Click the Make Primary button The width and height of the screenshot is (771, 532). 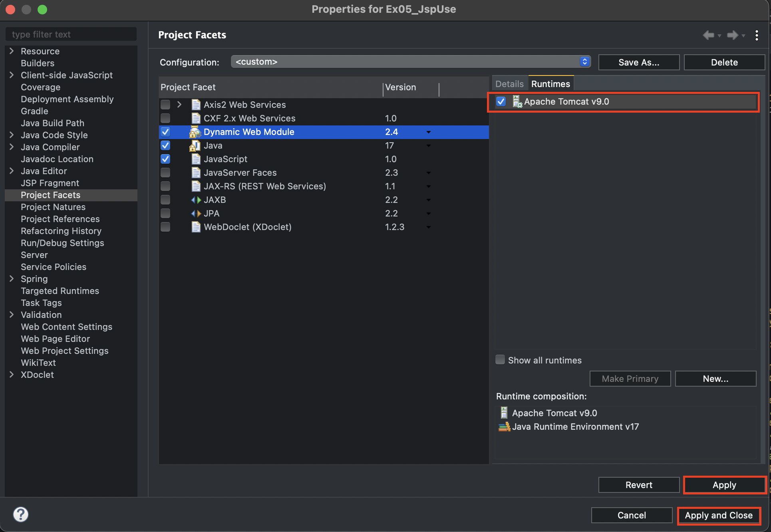pos(630,379)
